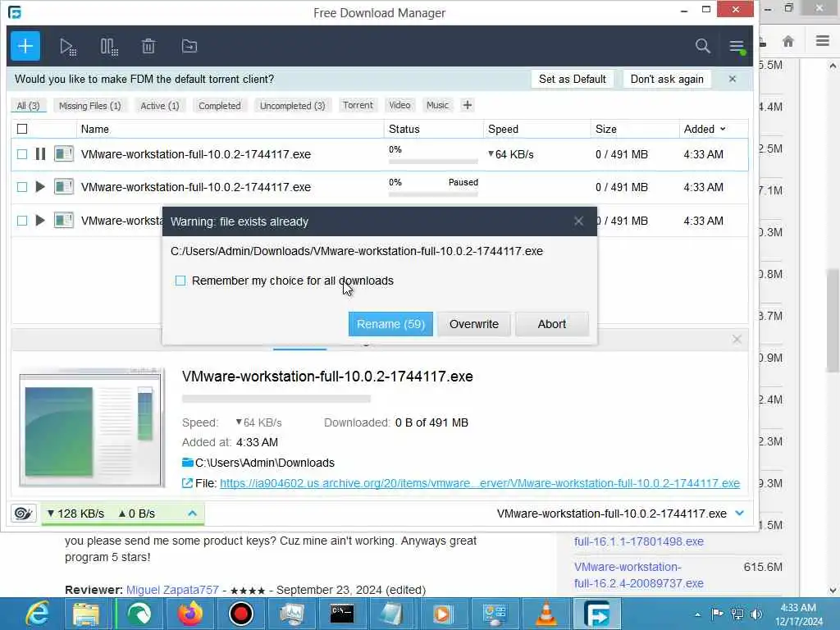Add a new filter tag with plus

[467, 105]
